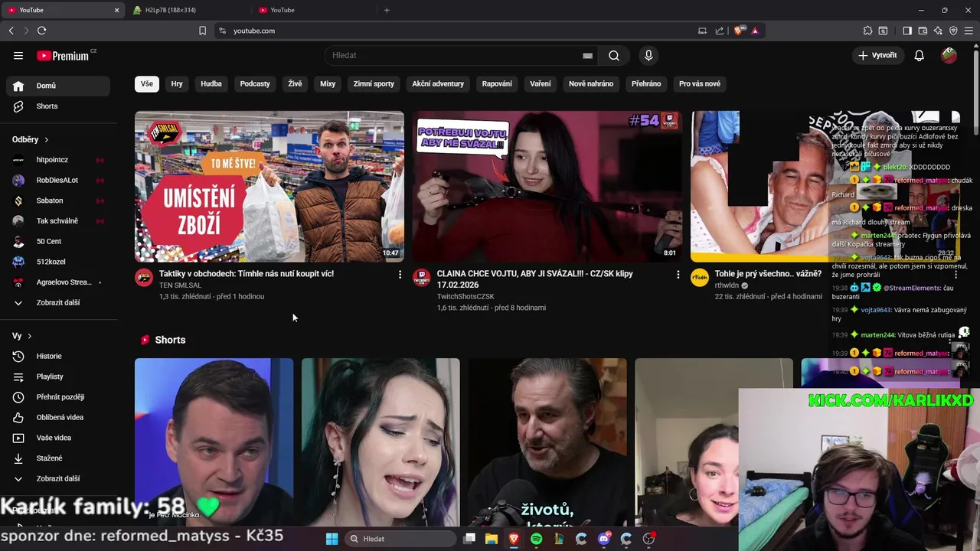Select the Hry filter chip
The height and width of the screenshot is (551, 980).
tap(177, 83)
